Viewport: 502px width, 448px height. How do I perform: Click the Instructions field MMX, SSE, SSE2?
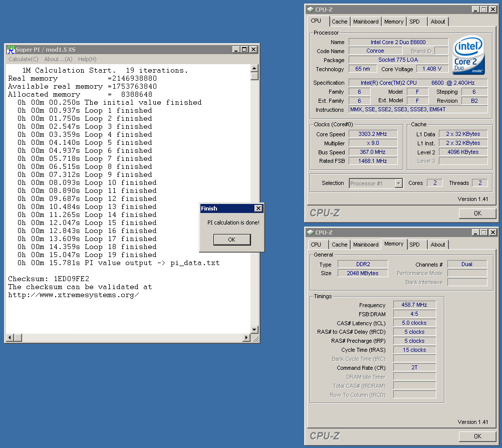(x=418, y=109)
